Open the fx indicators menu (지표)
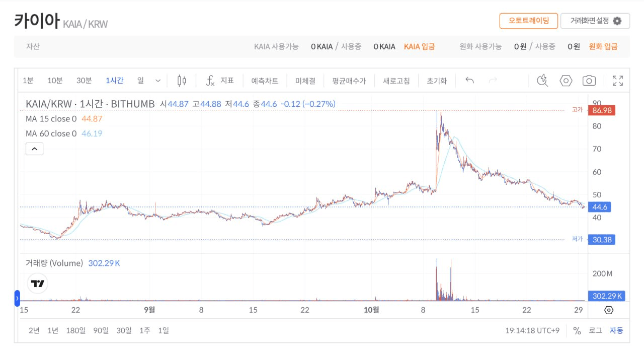The width and height of the screenshot is (644, 356). click(x=220, y=81)
